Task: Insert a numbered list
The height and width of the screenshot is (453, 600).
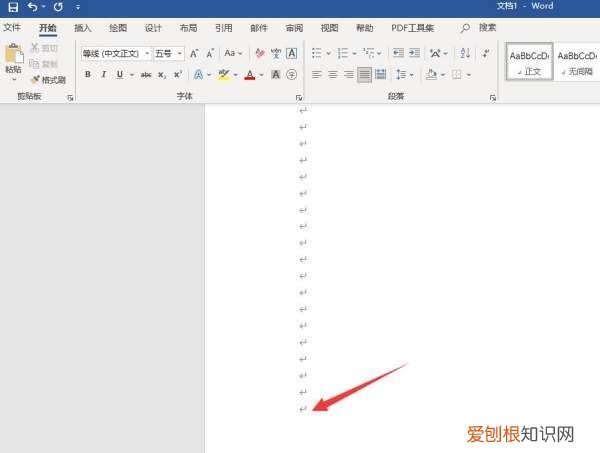Action: (x=342, y=53)
